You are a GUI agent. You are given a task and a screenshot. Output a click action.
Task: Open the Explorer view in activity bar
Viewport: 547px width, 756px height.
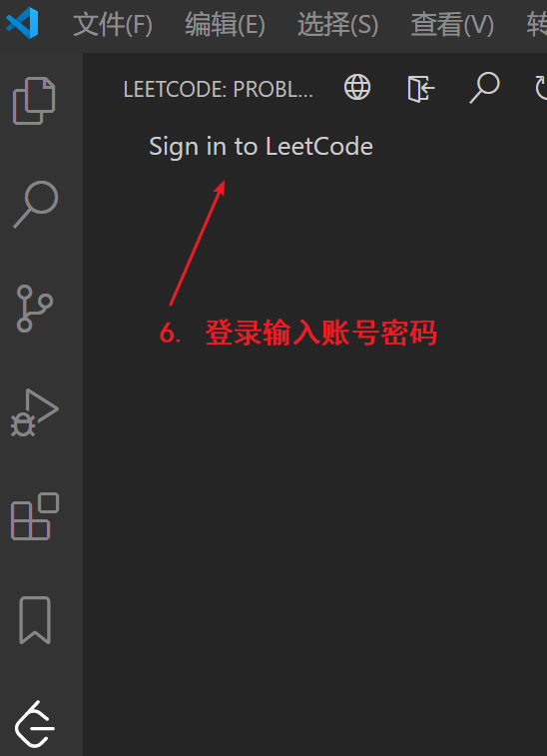(x=34, y=101)
